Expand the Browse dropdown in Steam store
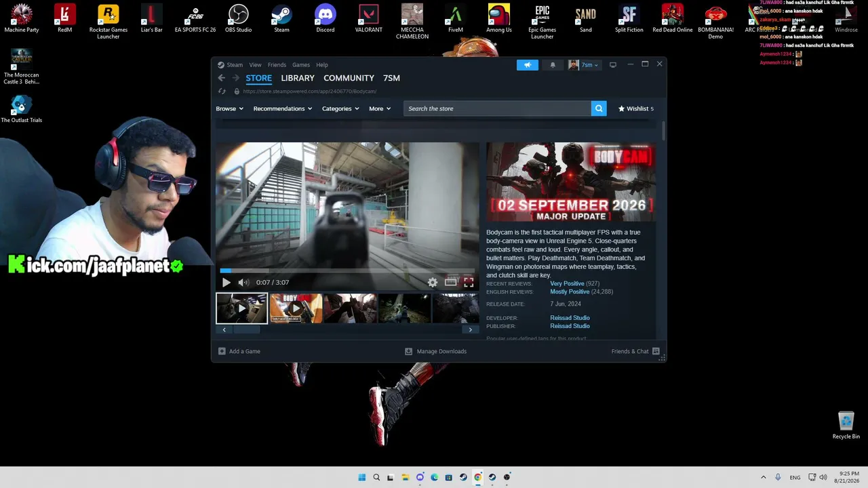The width and height of the screenshot is (868, 488). tap(229, 108)
